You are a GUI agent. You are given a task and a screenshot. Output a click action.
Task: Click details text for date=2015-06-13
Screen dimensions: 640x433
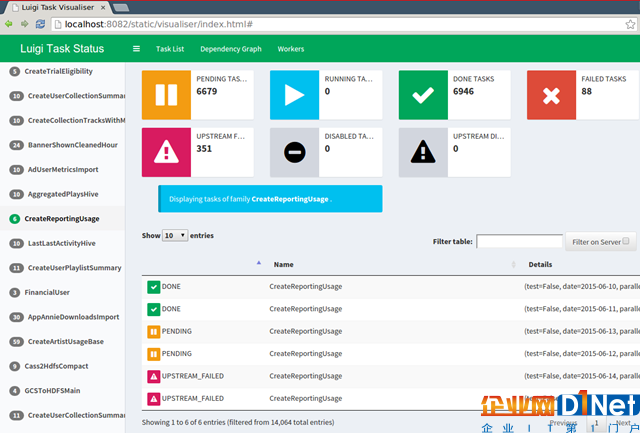[582, 331]
